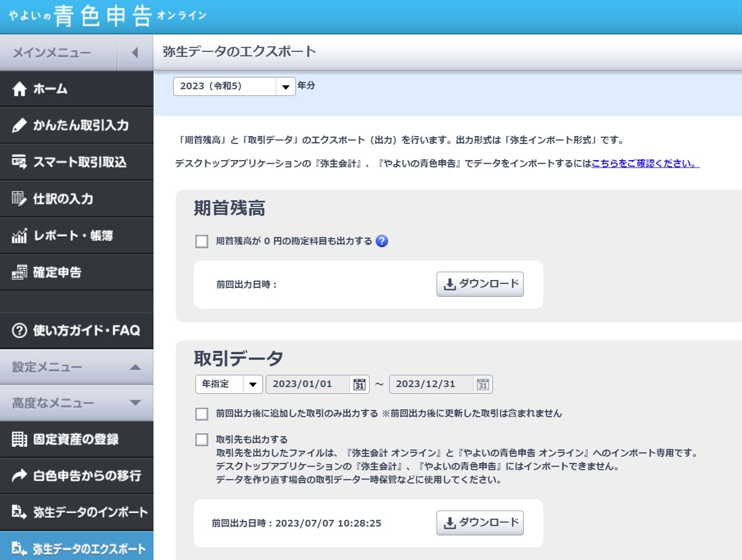The height and width of the screenshot is (560, 742).
Task: Download the 取引データ export file
Action: (480, 523)
